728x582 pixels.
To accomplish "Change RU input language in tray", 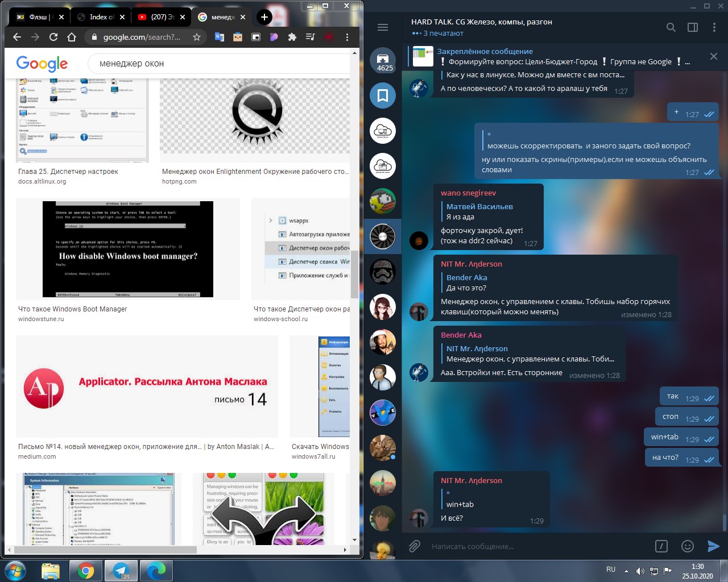I will 611,569.
